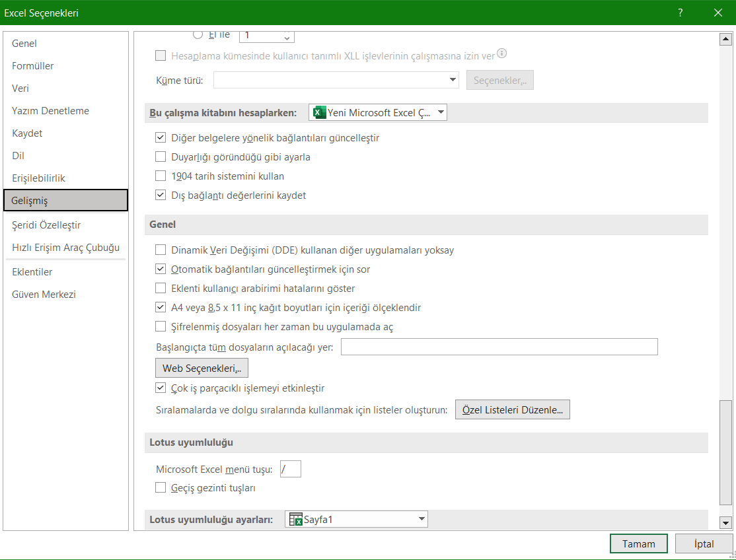Click the vertical scrollbar thumb
Image resolution: width=736 pixels, height=560 pixels.
pyautogui.click(x=725, y=452)
